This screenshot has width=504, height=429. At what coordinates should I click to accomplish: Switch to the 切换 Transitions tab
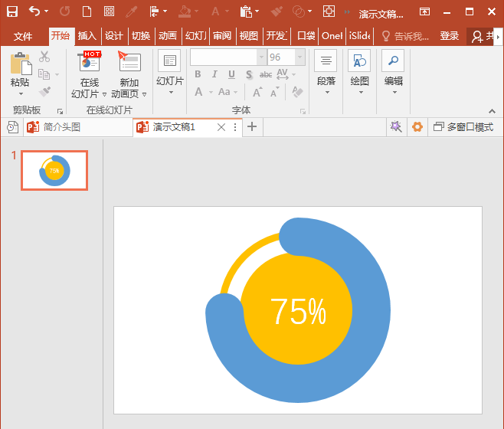[x=141, y=36]
